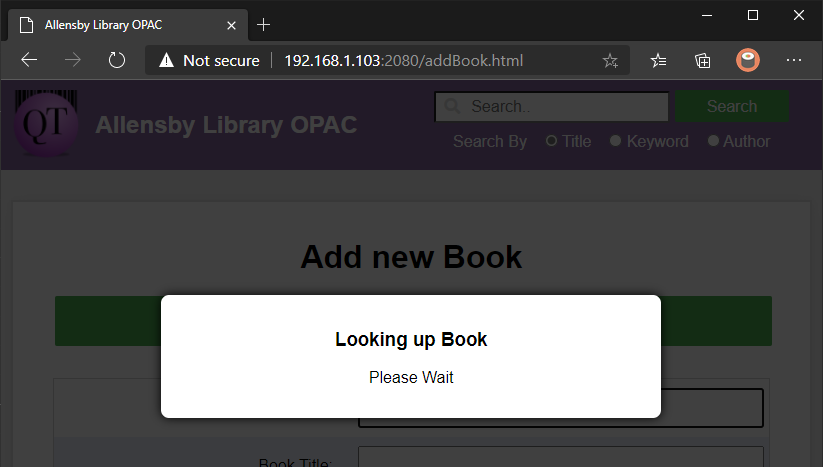823x467 pixels.
Task: Close the Allensby Library OPAC tab
Action: 231,25
